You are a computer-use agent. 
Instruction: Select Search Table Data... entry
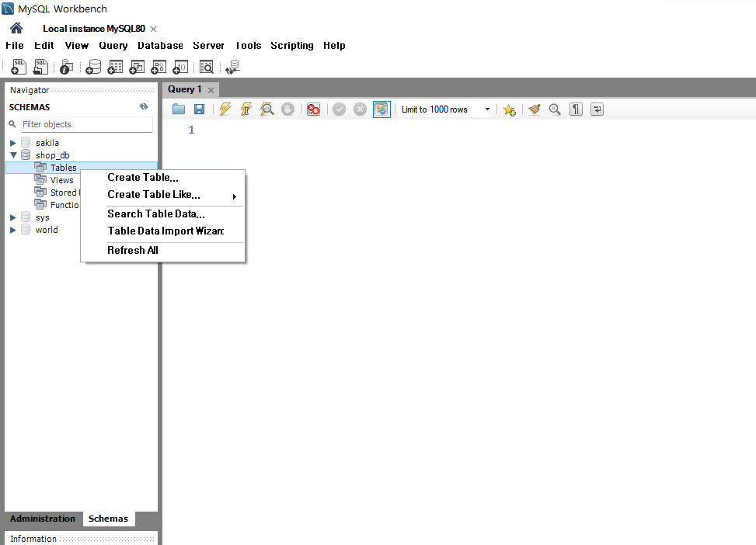163,214
